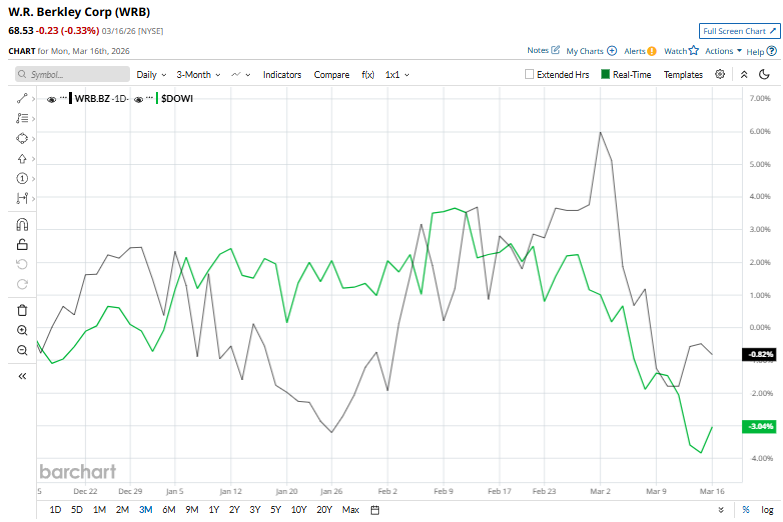
Task: Click the Symbol search field
Action: [73, 74]
